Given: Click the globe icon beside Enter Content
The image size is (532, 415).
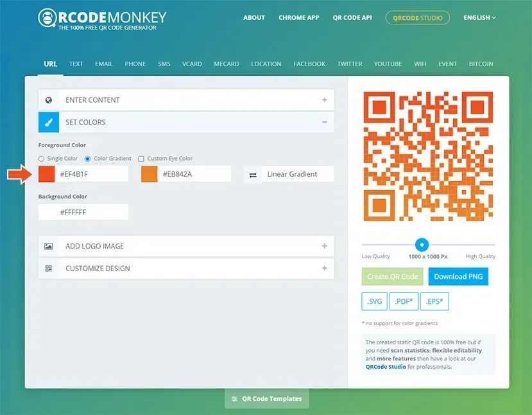Looking at the screenshot, I should click(49, 100).
